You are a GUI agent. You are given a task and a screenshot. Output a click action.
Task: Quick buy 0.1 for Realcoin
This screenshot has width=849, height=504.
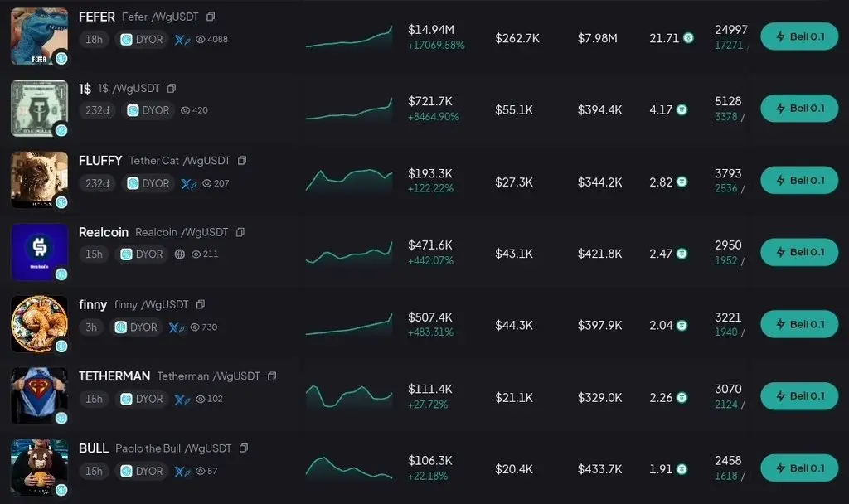799,252
